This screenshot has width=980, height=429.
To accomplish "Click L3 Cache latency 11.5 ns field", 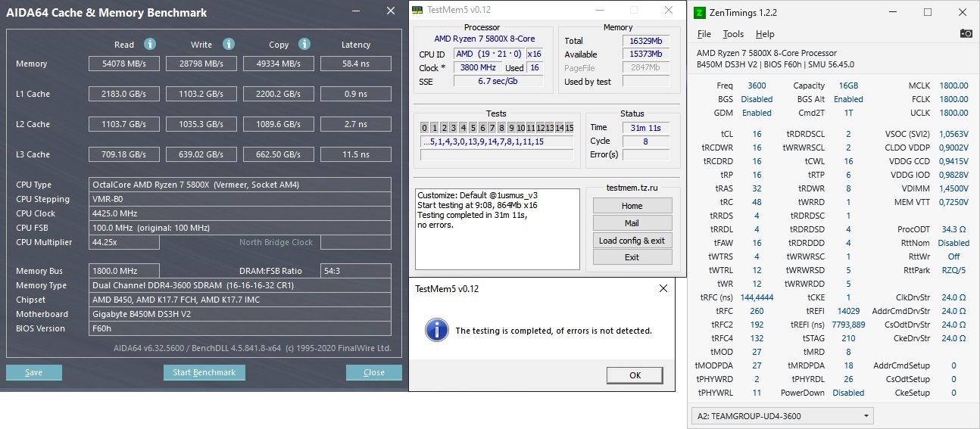I will 356,154.
